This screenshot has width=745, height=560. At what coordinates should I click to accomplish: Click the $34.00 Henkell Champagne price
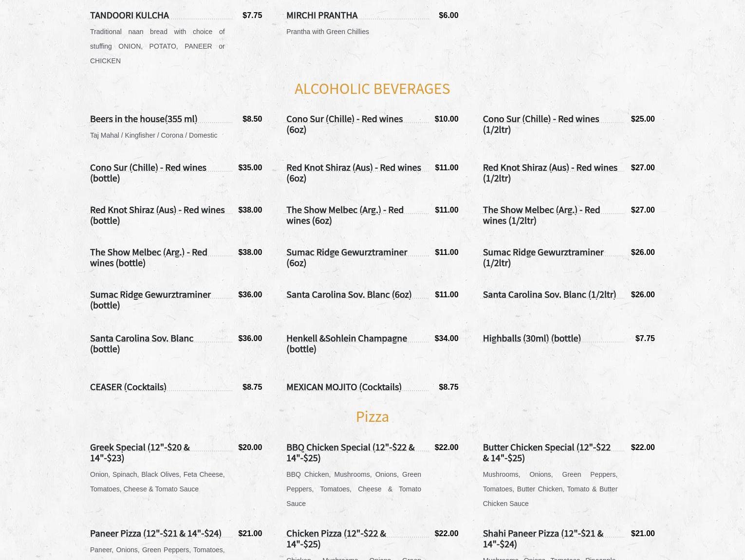(x=447, y=338)
